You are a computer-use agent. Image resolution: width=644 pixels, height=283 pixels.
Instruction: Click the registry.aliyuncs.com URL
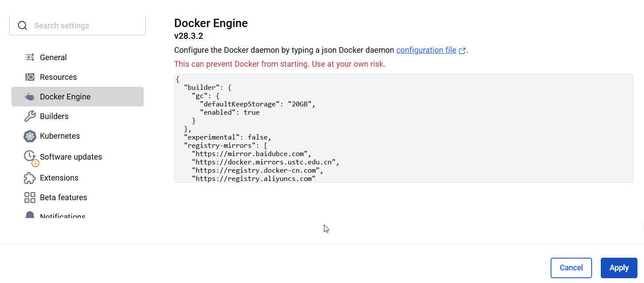[x=253, y=179]
